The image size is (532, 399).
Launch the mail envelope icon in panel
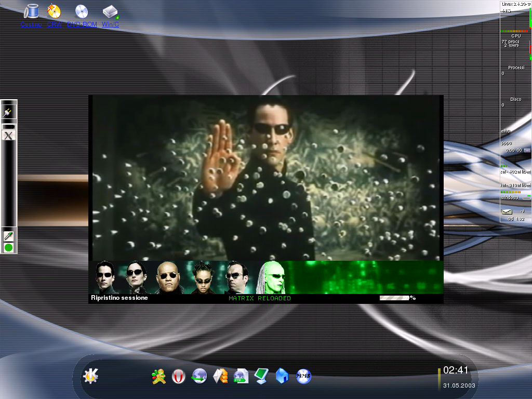click(220, 376)
